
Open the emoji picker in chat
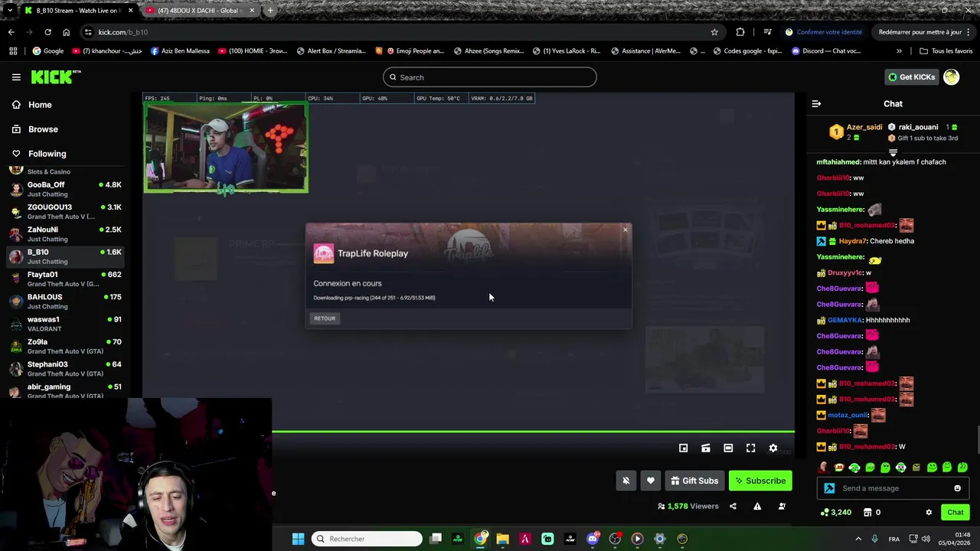coord(957,488)
